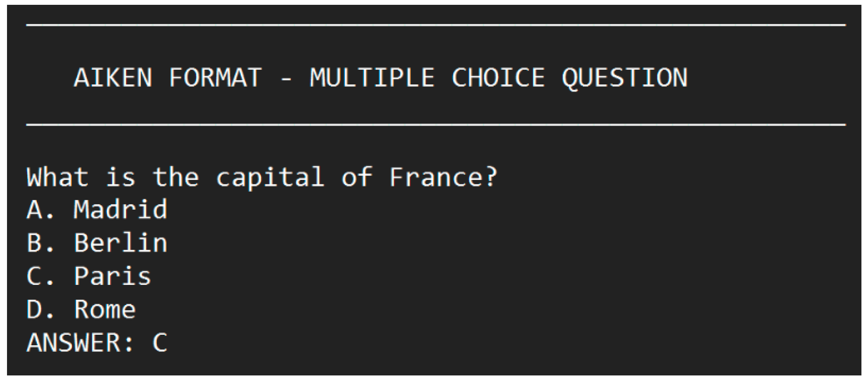The image size is (868, 382).
Task: Click the letter C after ANSWER:
Action: pos(160,343)
